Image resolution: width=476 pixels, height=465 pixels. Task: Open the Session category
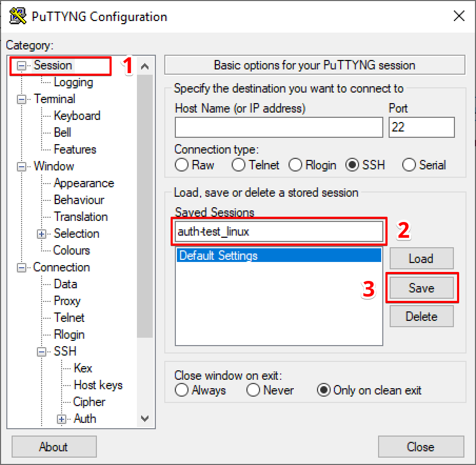point(53,66)
